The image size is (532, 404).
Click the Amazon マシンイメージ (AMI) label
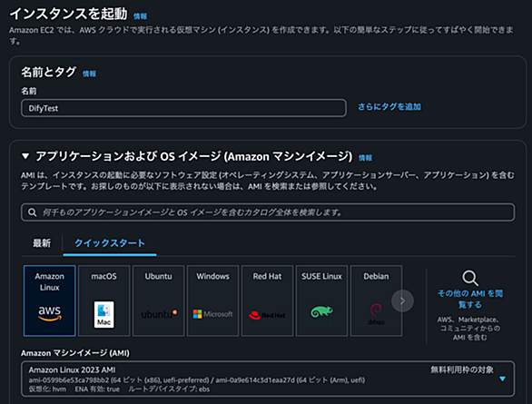click(x=75, y=353)
